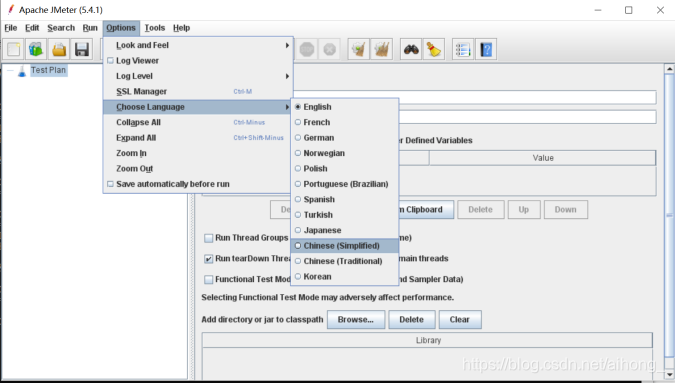Click the scrollbar up arrow
675x383 pixels.
[669, 69]
